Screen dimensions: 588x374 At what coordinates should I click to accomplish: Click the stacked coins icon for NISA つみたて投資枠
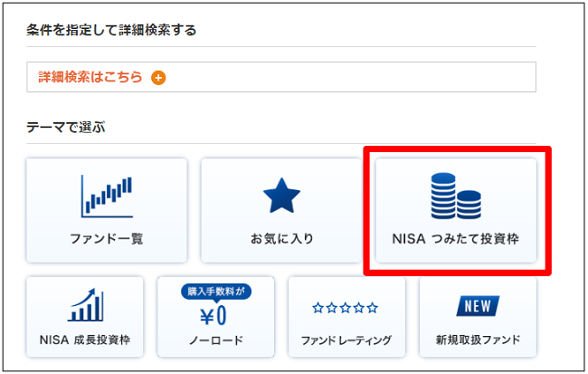point(456,196)
